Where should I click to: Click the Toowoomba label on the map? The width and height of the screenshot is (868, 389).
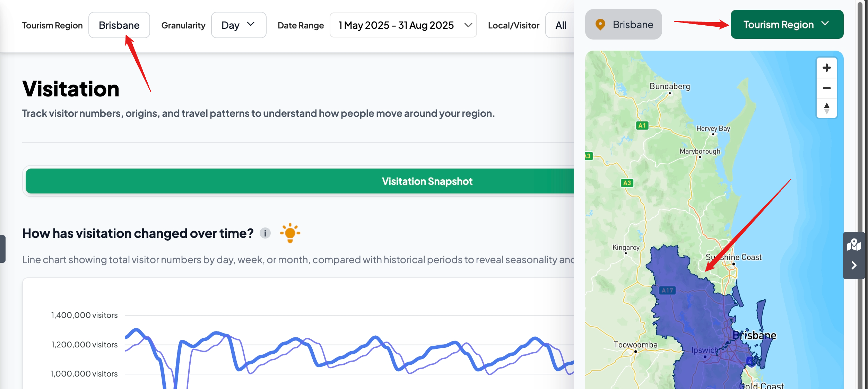tap(635, 345)
